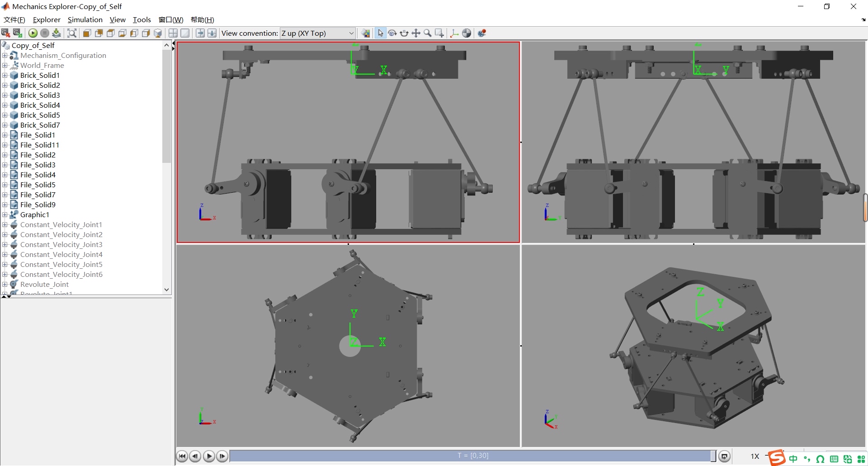This screenshot has height=466, width=868.
Task: Click the Update Diagram run button
Action: click(x=33, y=33)
